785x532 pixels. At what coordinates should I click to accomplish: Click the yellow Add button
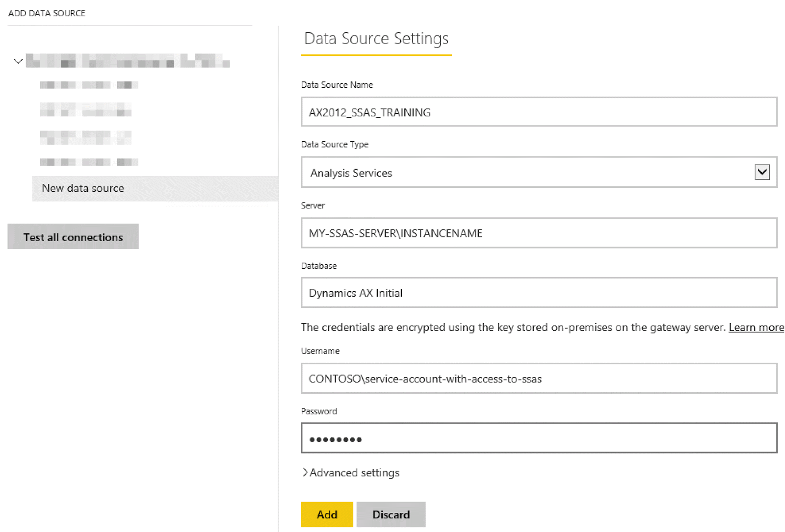coord(327,514)
